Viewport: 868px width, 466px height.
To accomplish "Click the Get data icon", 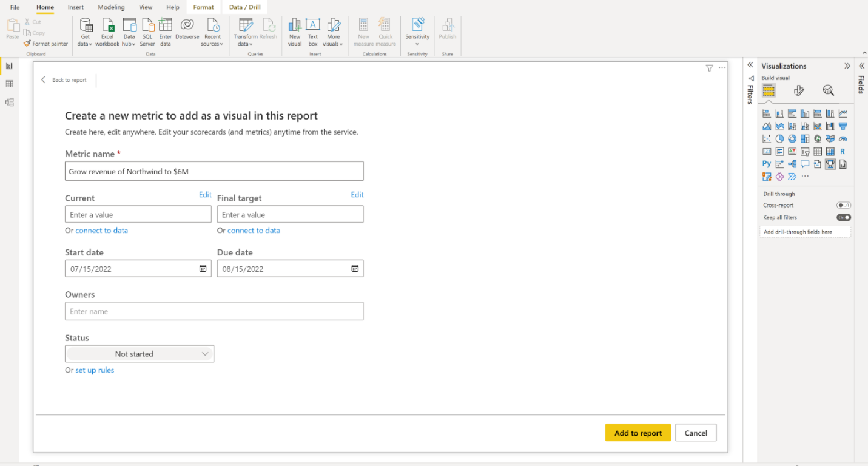I will tap(86, 25).
